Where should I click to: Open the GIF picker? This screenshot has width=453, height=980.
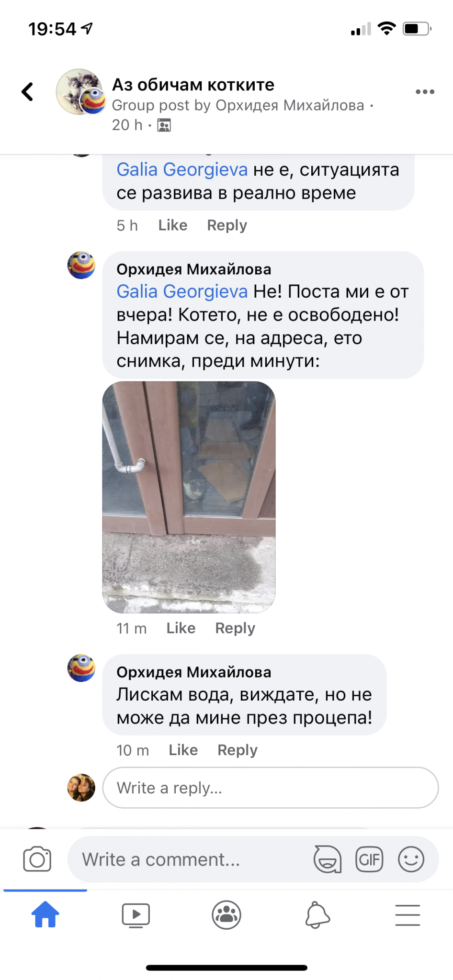coord(369,859)
